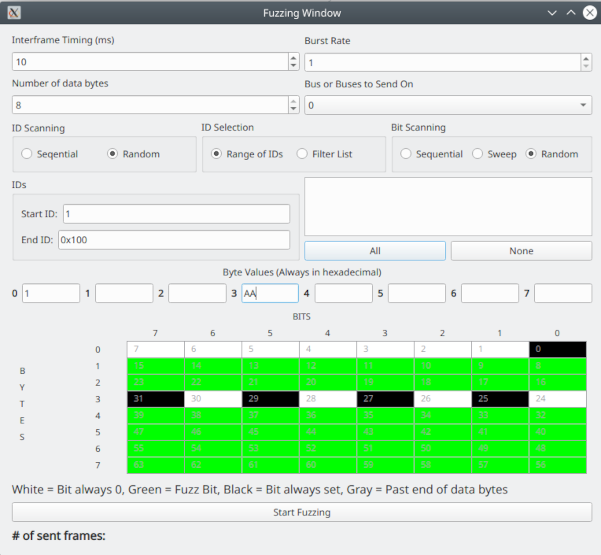The width and height of the screenshot is (601, 555).
Task: Toggle white bit cell 7 in grid
Action: 156,349
